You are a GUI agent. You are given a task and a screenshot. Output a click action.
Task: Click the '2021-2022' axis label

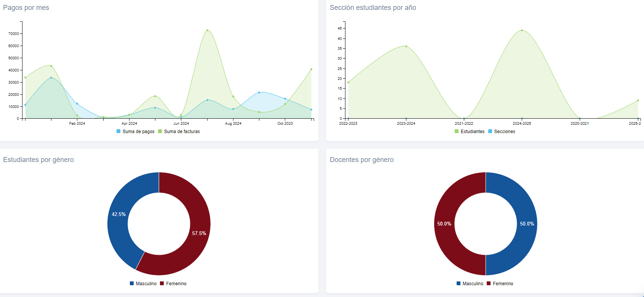point(464,124)
